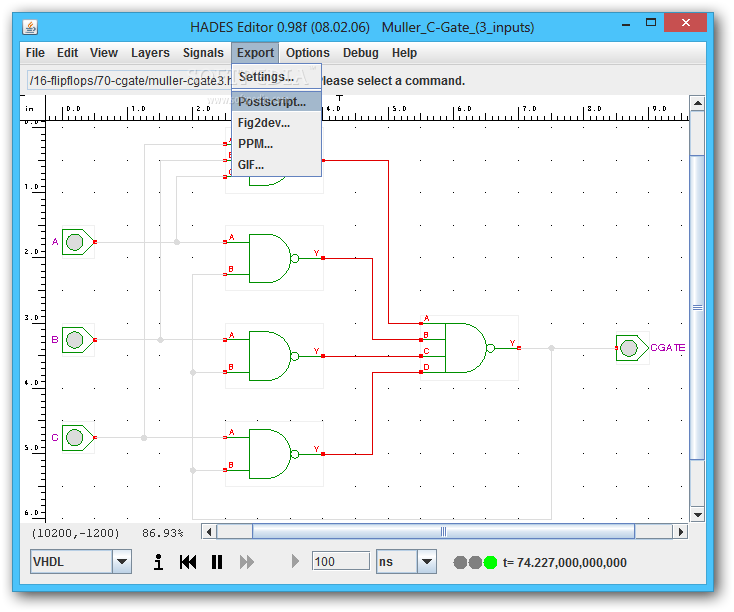Click the fast-forward simulation button
This screenshot has width=734, height=612.
247,562
